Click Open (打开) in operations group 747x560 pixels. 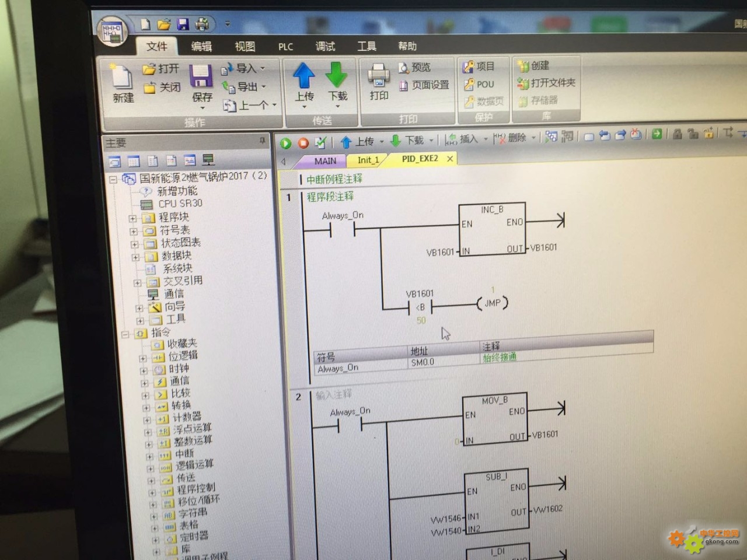point(161,69)
